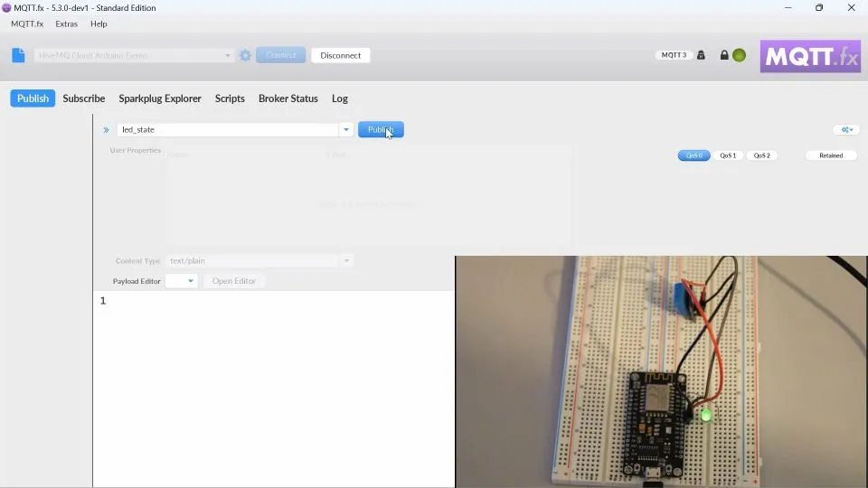
Task: Close the MQTT.fx window
Action: coord(852,8)
